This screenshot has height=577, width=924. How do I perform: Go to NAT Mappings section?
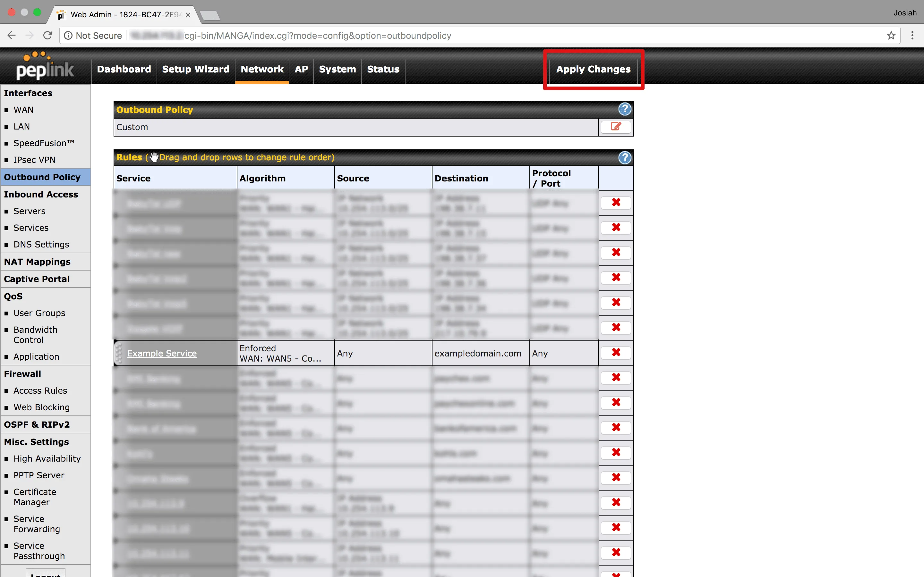coord(37,262)
